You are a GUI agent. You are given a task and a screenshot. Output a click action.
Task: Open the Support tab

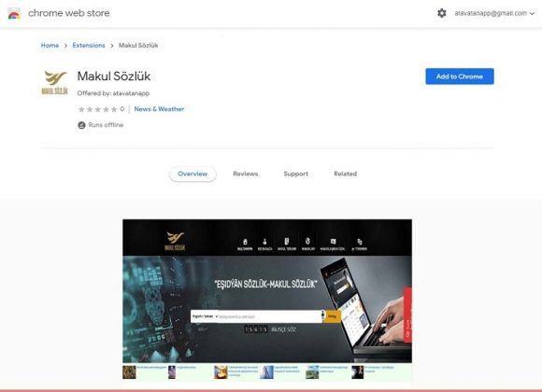[x=295, y=174]
